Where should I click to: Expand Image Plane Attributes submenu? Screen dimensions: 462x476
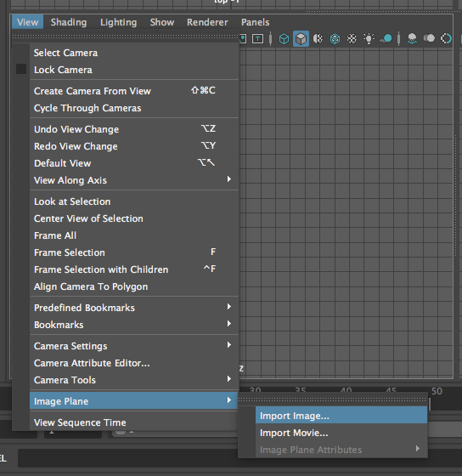[x=341, y=450]
